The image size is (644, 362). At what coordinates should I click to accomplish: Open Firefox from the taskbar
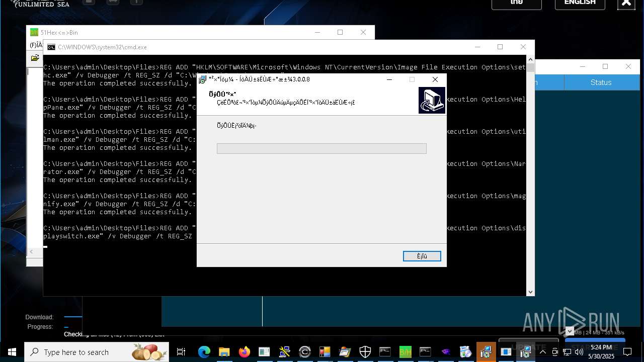(244, 352)
